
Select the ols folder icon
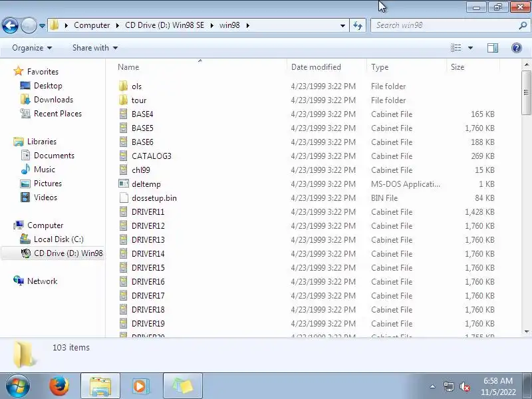[x=124, y=86]
